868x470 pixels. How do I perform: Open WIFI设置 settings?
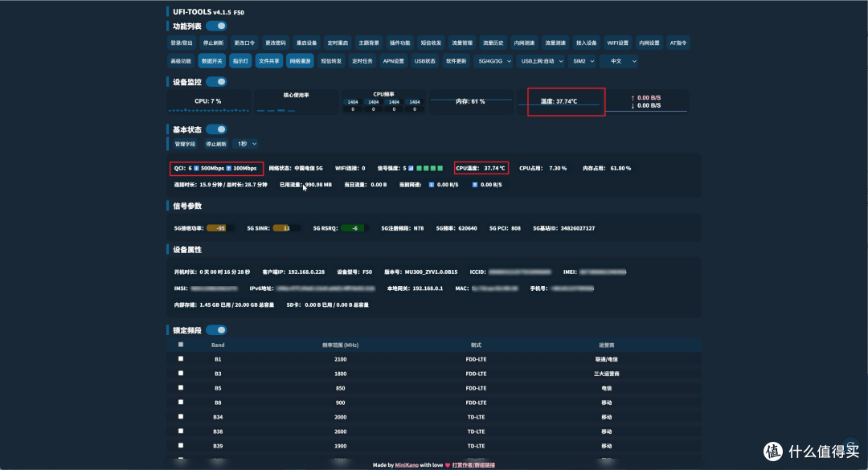tap(618, 43)
